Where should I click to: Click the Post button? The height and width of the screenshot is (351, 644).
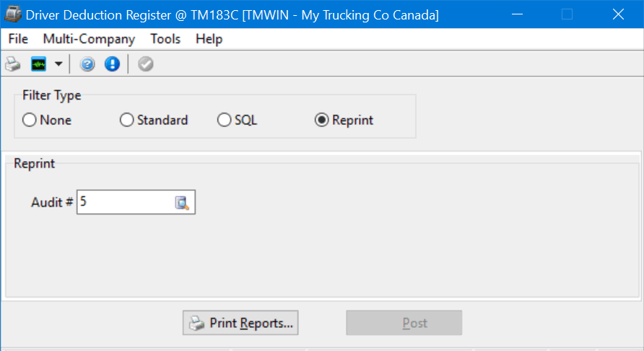click(x=404, y=323)
